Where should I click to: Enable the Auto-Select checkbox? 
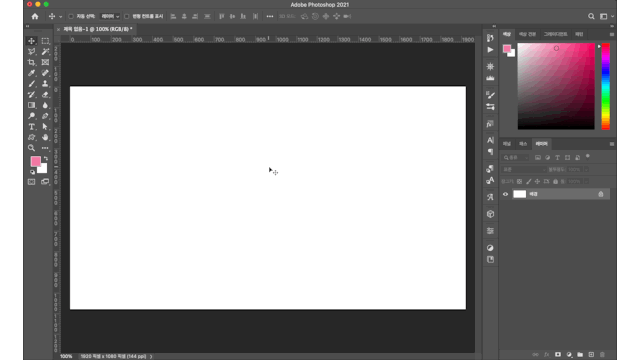(71, 16)
